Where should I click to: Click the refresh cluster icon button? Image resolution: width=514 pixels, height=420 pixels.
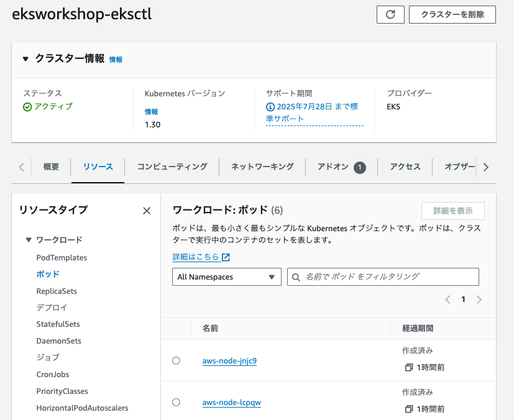(x=390, y=14)
